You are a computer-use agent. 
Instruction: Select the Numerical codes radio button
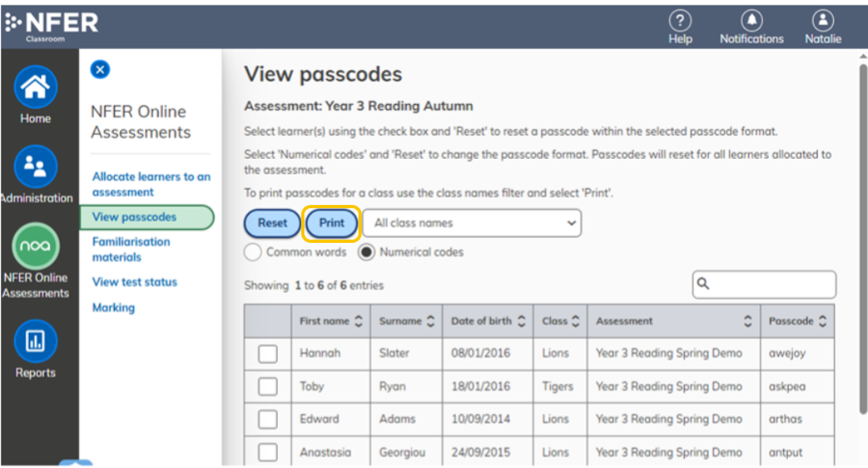(367, 253)
